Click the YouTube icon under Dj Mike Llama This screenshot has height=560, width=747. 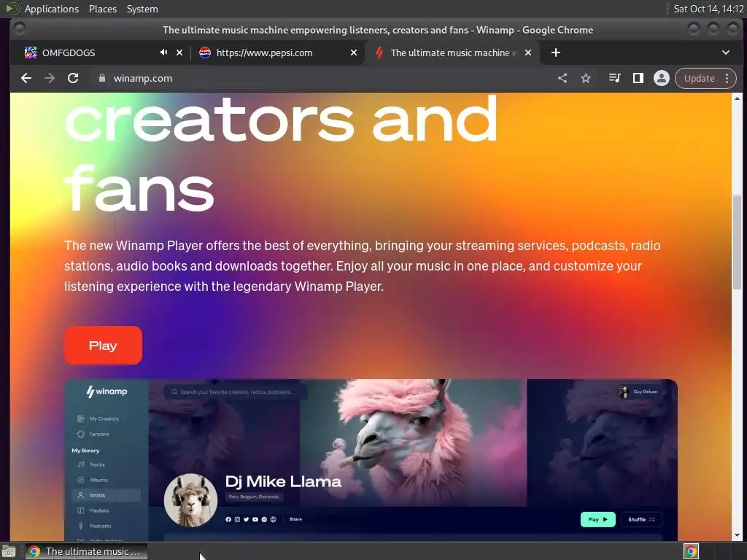click(255, 519)
